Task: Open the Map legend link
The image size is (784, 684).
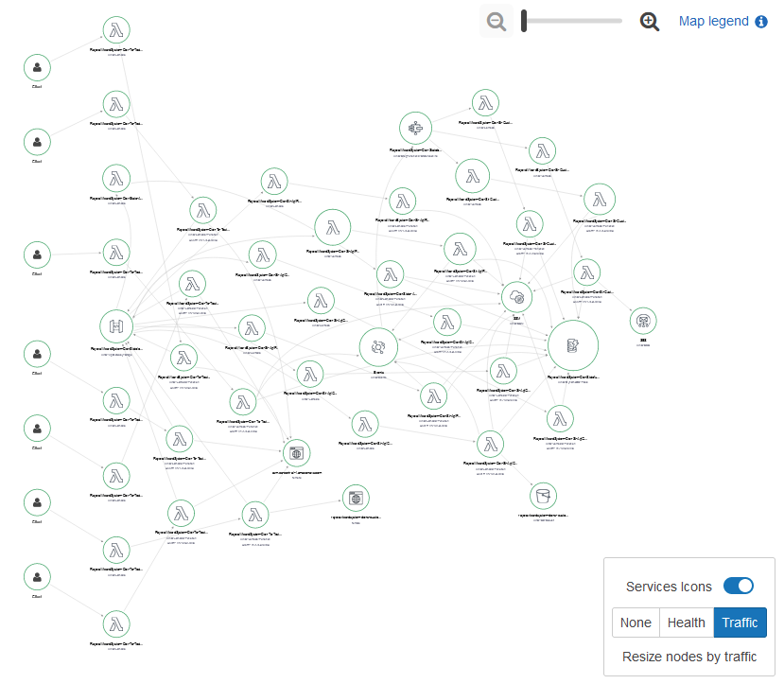Action: (x=713, y=21)
